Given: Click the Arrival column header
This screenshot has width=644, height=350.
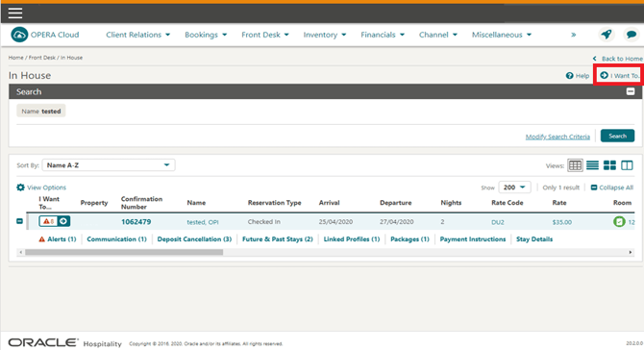Looking at the screenshot, I should 330,203.
